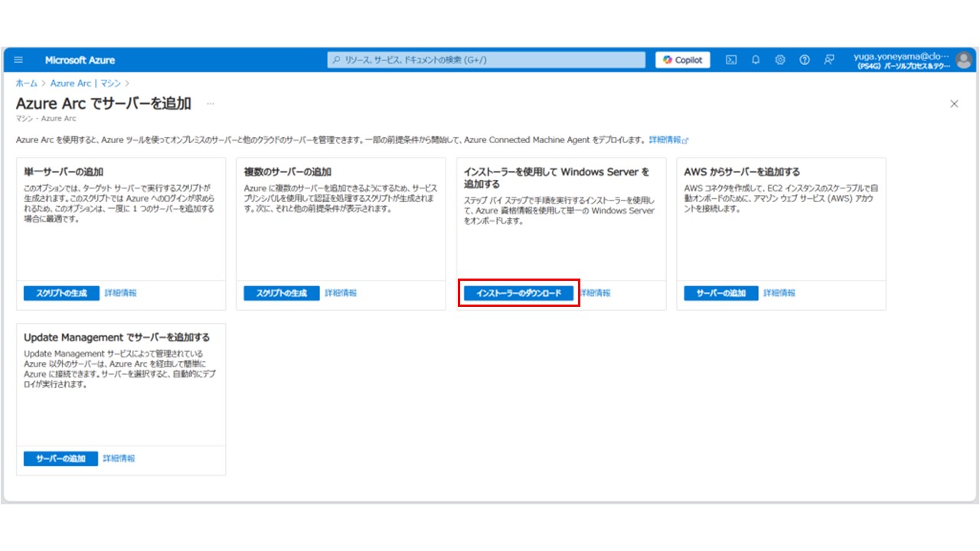Launch Copilot from the top bar
The height and width of the screenshot is (551, 980).
(x=681, y=60)
